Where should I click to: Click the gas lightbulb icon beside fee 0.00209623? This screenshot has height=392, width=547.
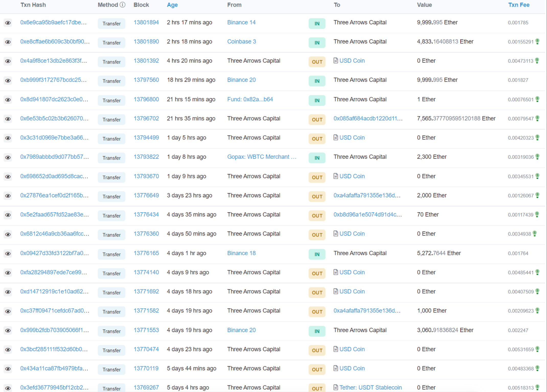coord(538,310)
